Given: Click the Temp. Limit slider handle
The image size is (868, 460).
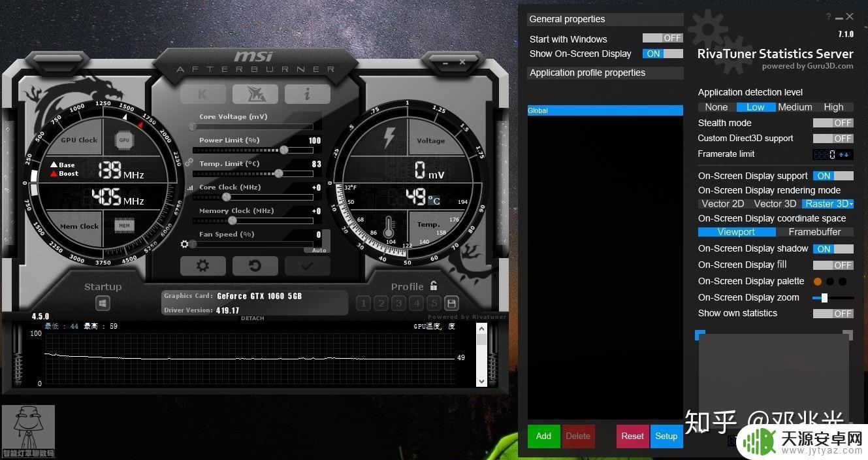Looking at the screenshot, I should tap(279, 174).
